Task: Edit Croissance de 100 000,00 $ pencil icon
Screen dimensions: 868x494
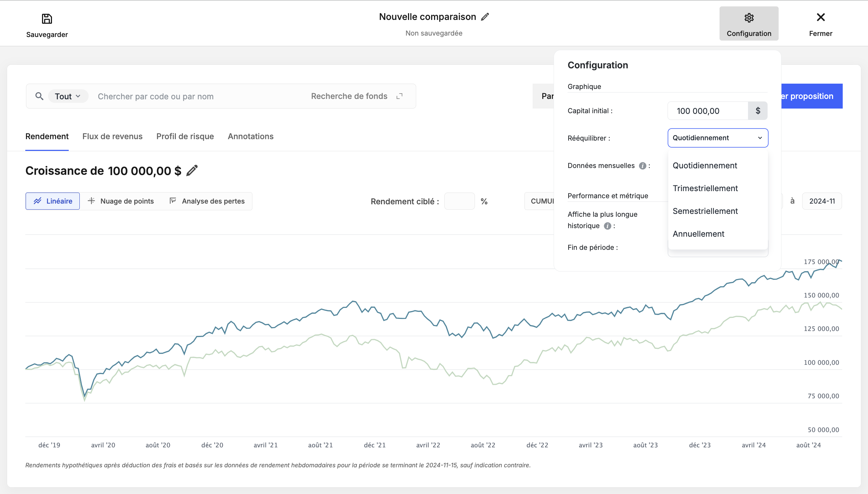Action: pos(192,170)
